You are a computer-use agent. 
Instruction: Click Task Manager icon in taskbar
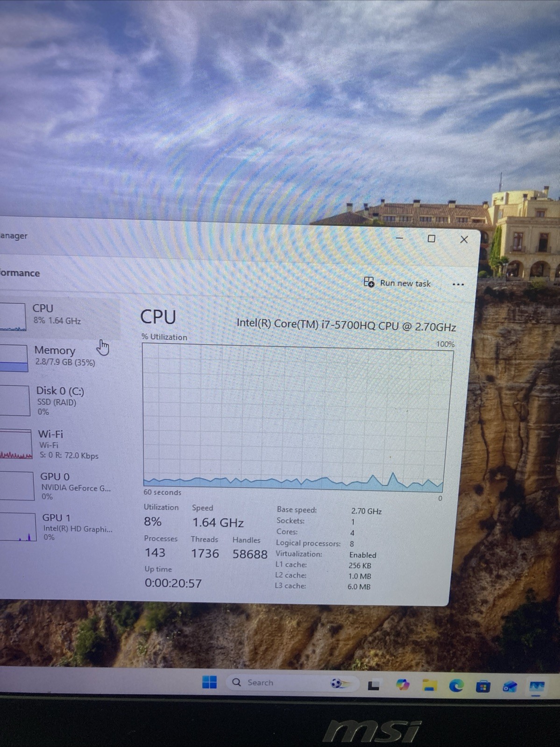[537, 687]
